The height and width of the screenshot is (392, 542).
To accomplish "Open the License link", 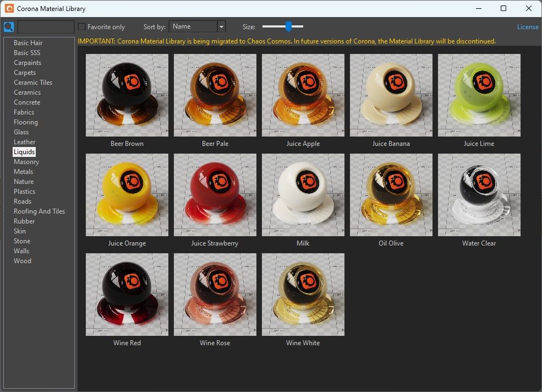I will tap(528, 26).
